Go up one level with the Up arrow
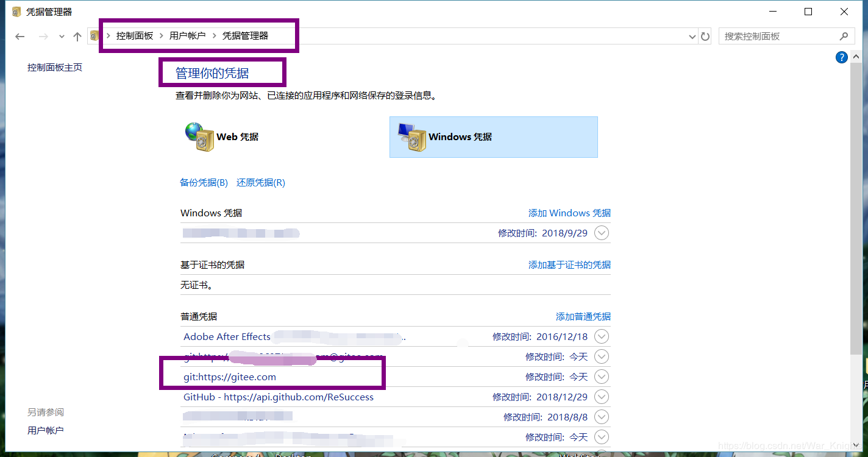868x457 pixels. tap(77, 37)
